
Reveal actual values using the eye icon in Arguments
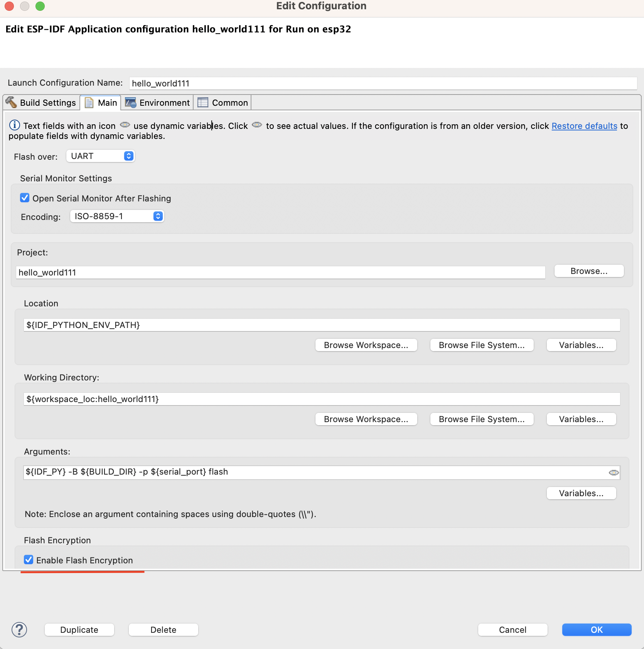[613, 472]
